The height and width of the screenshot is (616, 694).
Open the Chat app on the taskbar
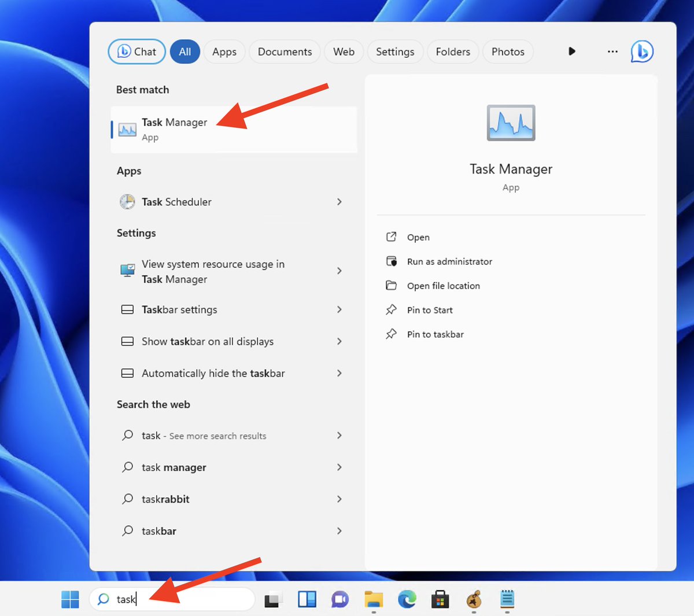340,600
